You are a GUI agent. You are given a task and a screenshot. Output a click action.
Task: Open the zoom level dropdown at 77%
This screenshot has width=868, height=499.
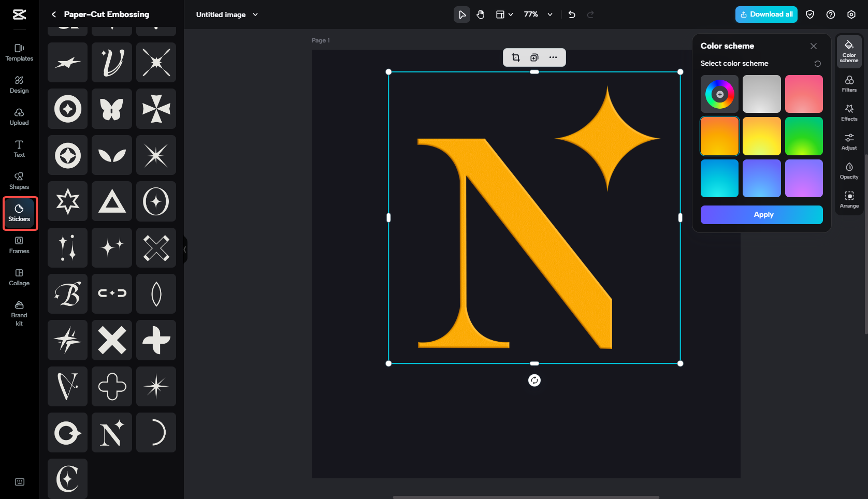538,14
